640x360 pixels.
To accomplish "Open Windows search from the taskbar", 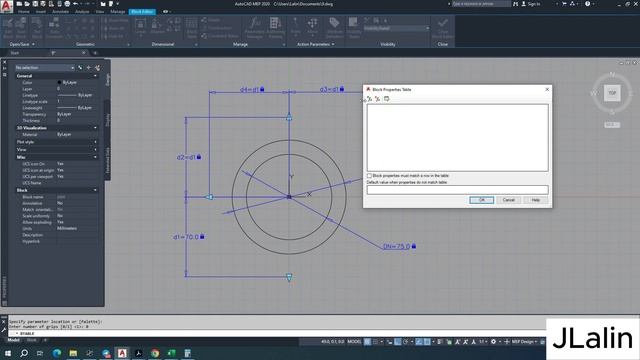I will (24, 353).
